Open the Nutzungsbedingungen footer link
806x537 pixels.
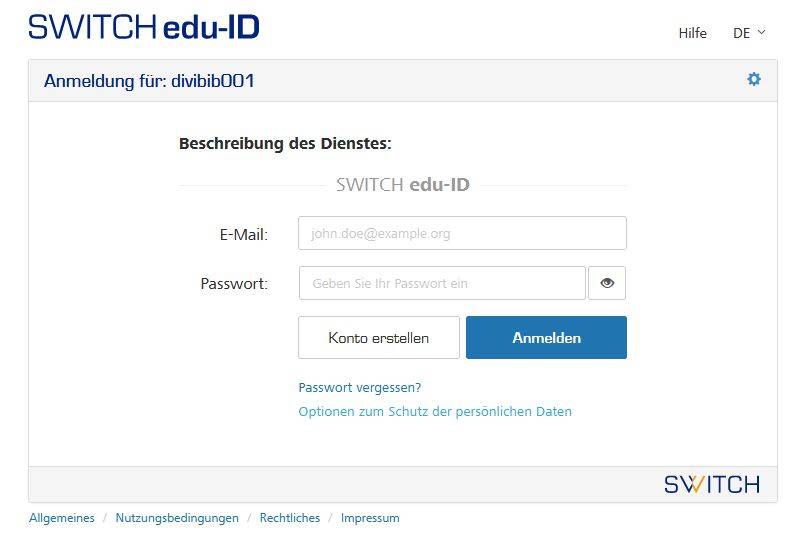pyautogui.click(x=177, y=518)
